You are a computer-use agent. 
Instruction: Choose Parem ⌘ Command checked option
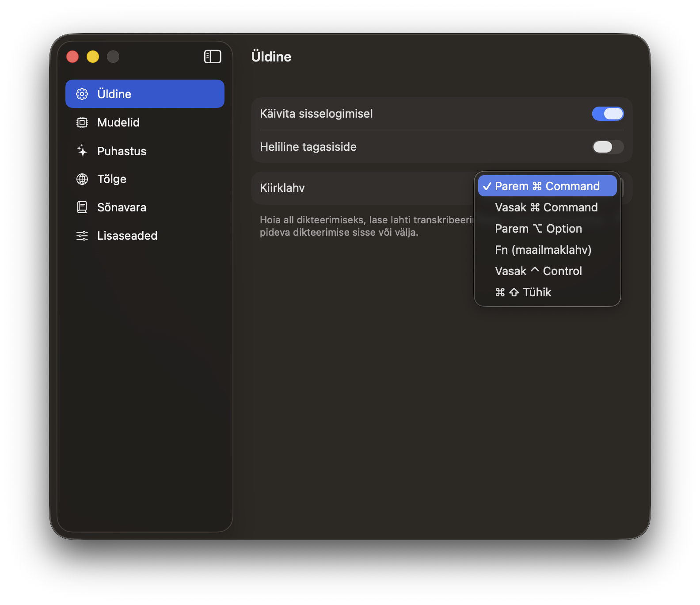pyautogui.click(x=547, y=186)
